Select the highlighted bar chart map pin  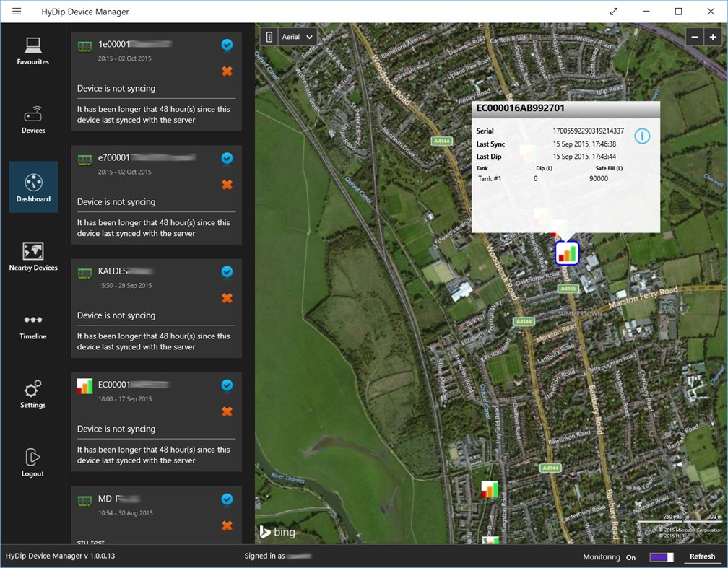point(567,253)
